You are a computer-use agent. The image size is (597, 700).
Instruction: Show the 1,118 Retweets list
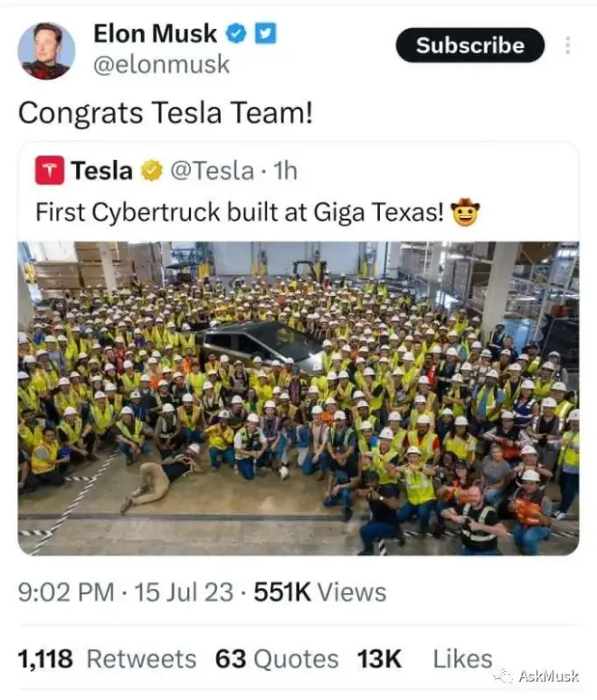coord(107,659)
